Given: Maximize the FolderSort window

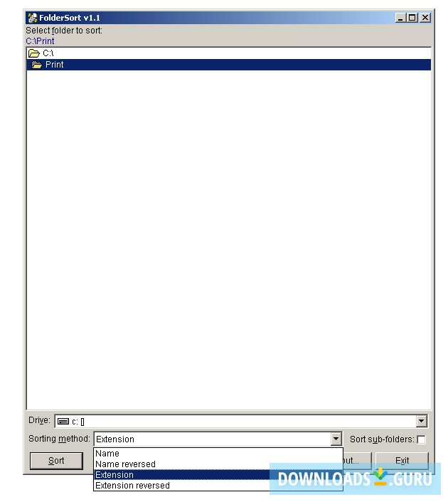Looking at the screenshot, I should (412, 18).
